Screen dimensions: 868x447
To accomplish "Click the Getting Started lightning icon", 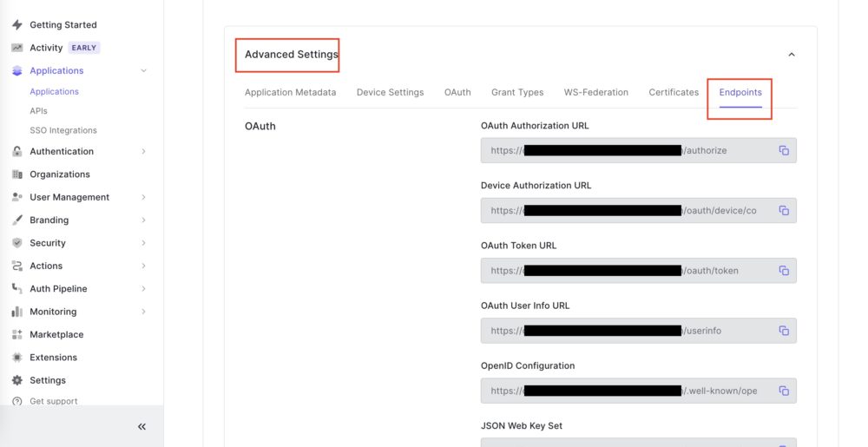I will pos(17,25).
